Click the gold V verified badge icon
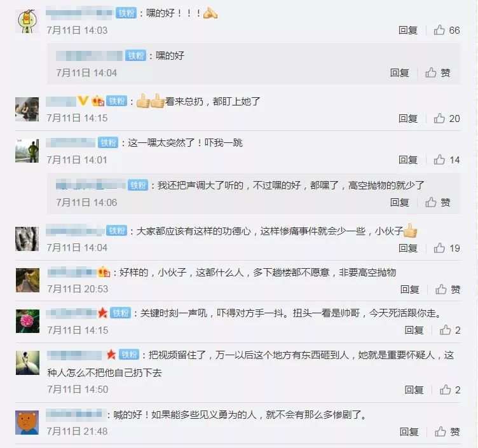The image size is (478, 448). click(83, 100)
